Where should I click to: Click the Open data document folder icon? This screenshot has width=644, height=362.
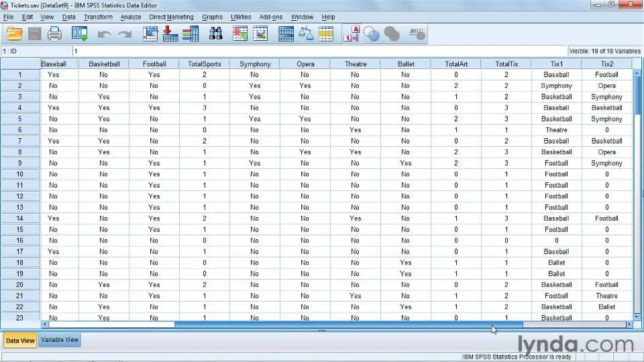coord(14,34)
